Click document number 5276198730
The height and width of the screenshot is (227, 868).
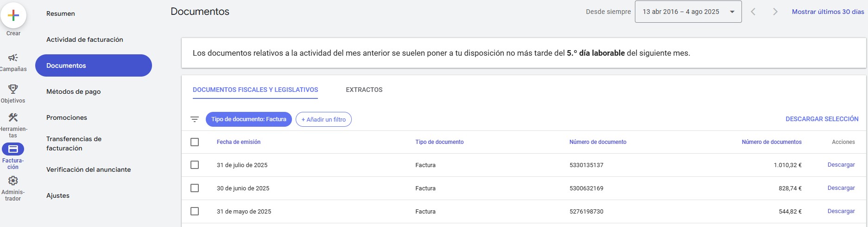click(x=586, y=211)
